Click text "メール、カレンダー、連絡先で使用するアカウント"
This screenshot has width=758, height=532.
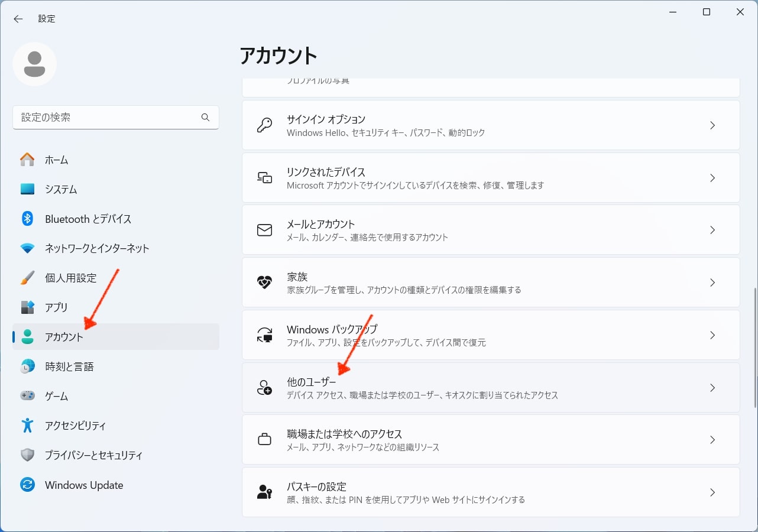(x=367, y=238)
